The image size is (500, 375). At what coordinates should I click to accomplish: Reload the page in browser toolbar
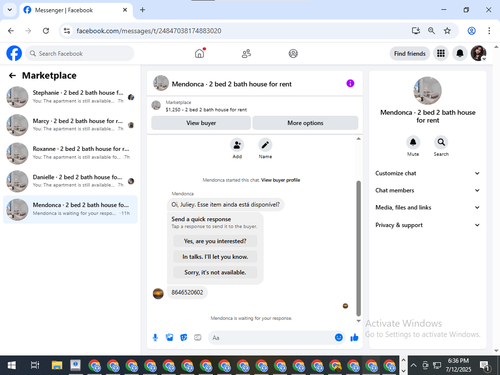click(46, 31)
